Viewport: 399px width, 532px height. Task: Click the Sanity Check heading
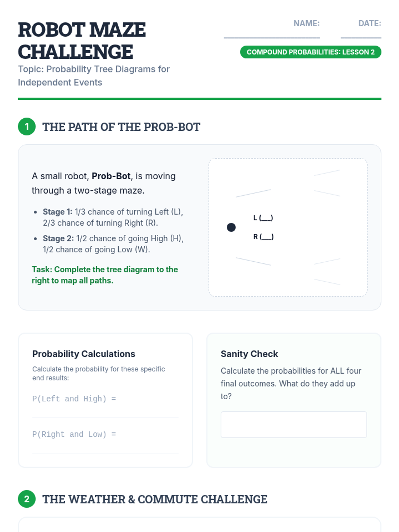(x=249, y=354)
